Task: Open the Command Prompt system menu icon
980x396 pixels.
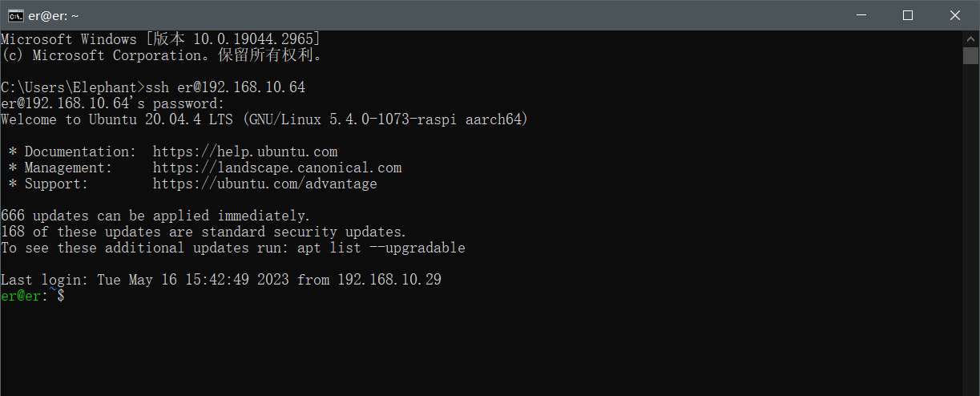Action: point(15,15)
